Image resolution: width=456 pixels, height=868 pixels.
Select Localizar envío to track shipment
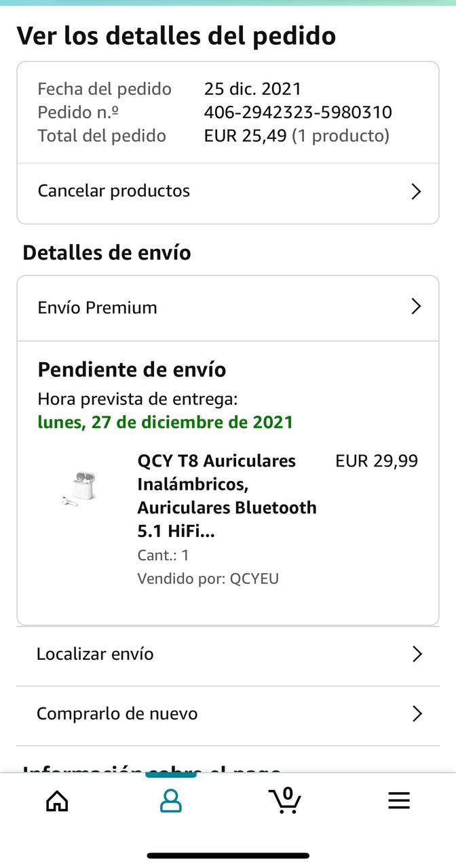(95, 654)
